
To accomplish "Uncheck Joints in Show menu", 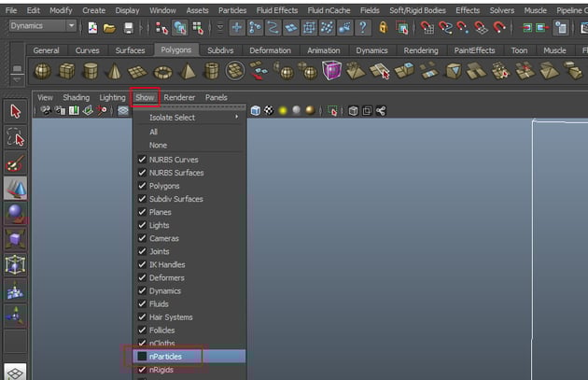I will (x=189, y=251).
